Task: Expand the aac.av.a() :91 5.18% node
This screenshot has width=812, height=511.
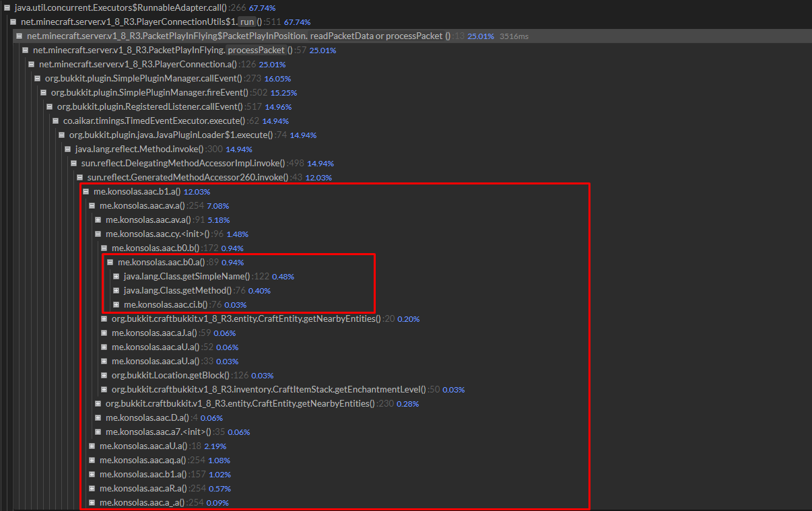Action: [98, 219]
